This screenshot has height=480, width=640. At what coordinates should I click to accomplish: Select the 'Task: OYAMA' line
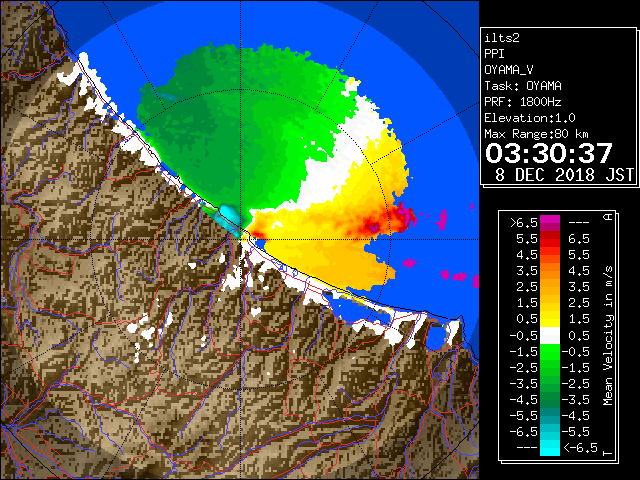click(x=523, y=86)
